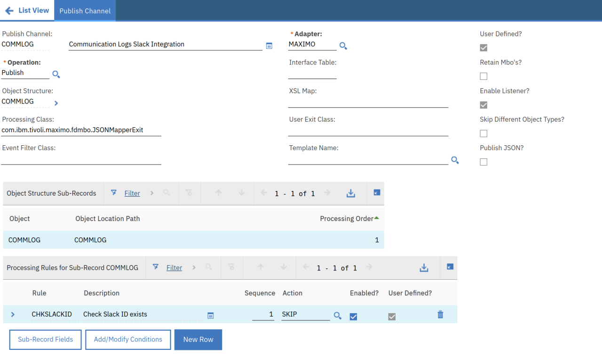Screen dimensions: 602x364
Task: Toggle User Defined checkbox for CHKSLACKID rule
Action: (x=392, y=317)
